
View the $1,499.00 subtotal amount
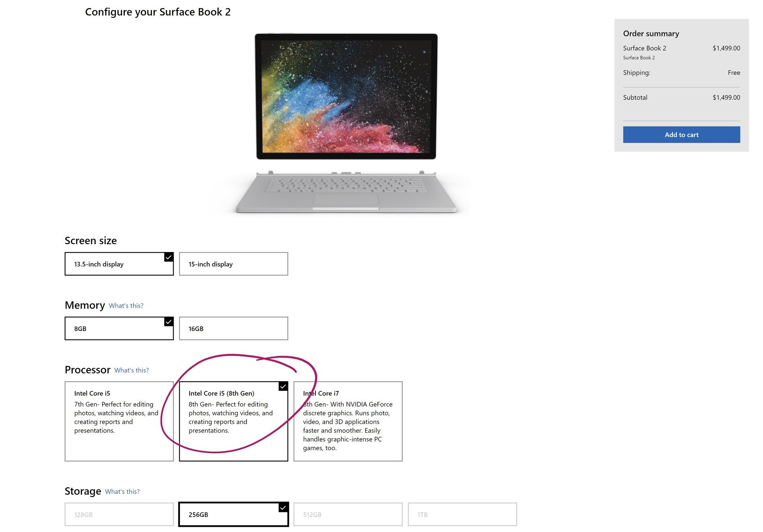[x=726, y=97]
